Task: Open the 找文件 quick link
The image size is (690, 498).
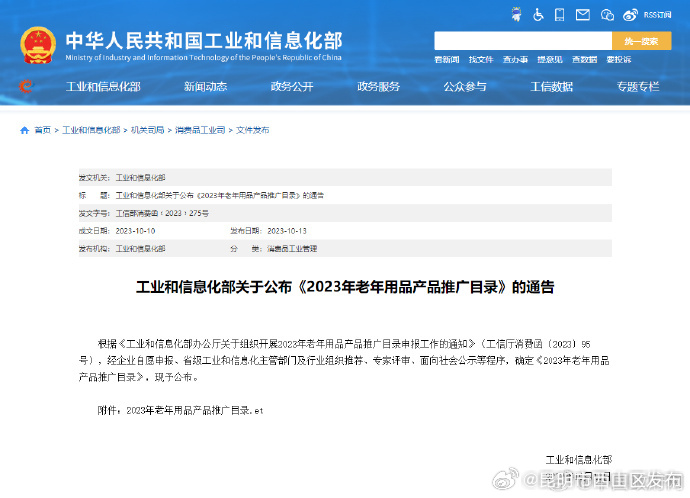Action: click(x=481, y=59)
